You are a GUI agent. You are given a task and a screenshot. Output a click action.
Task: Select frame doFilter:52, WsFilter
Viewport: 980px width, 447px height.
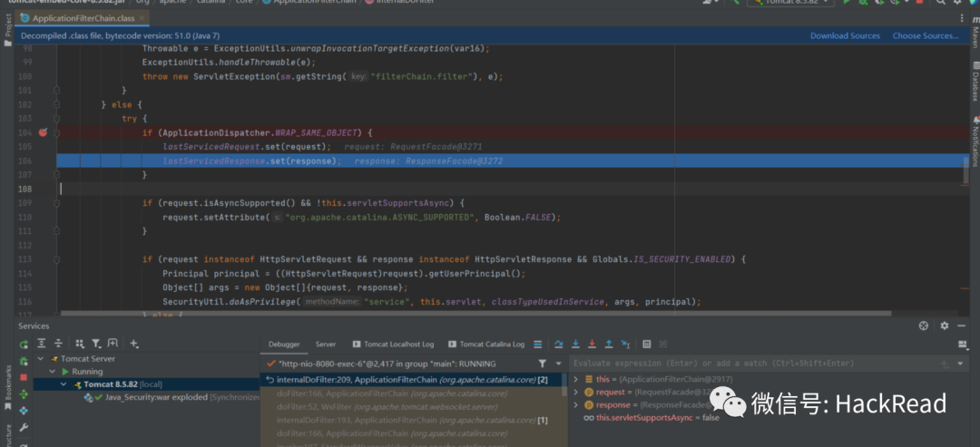pos(413,406)
